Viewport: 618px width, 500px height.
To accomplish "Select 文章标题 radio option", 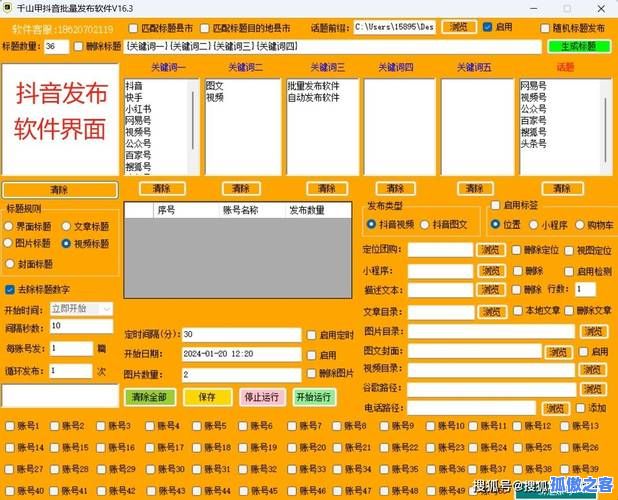I will pyautogui.click(x=66, y=227).
